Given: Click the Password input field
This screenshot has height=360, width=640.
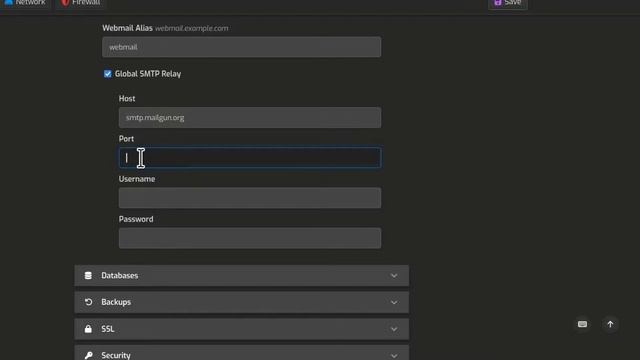Looking at the screenshot, I should (250, 238).
